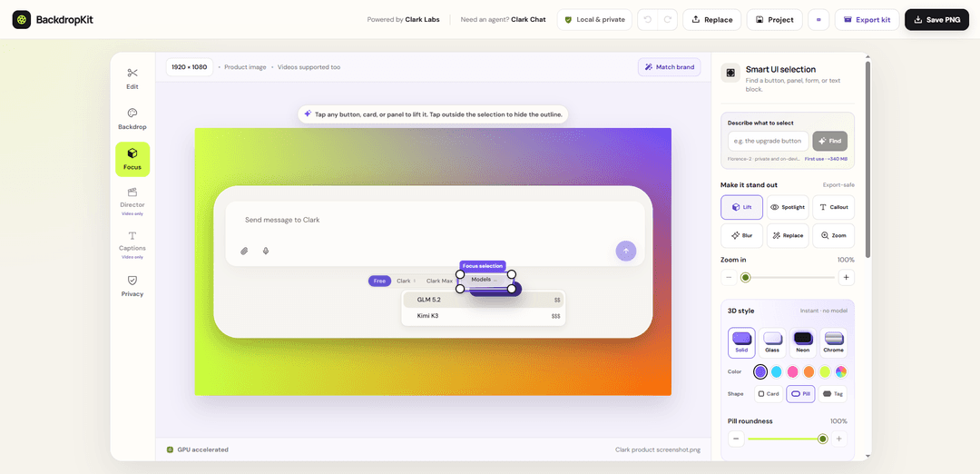
Task: Decrease Zoom in with the minus button
Action: coord(729,277)
